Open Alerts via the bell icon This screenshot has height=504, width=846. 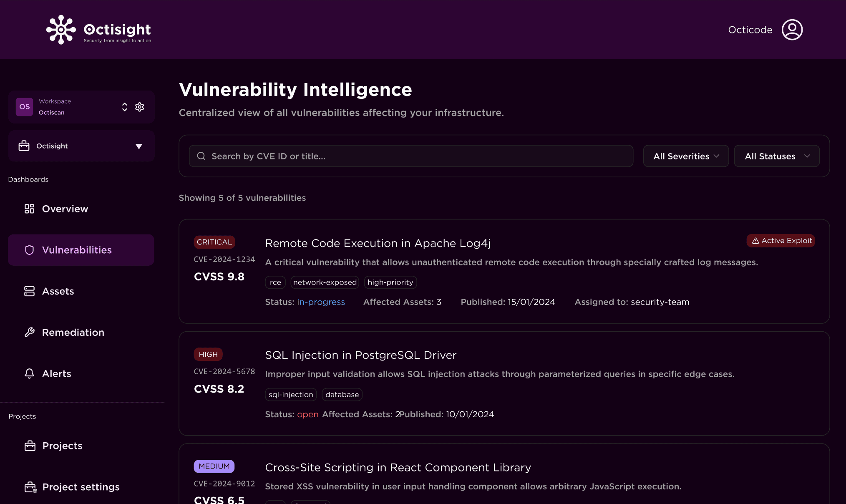pos(29,373)
